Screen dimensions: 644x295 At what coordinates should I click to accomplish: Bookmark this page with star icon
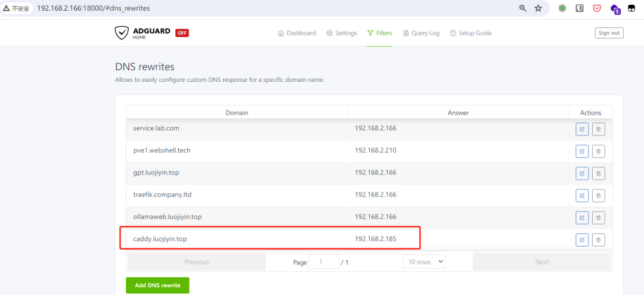[x=538, y=8]
